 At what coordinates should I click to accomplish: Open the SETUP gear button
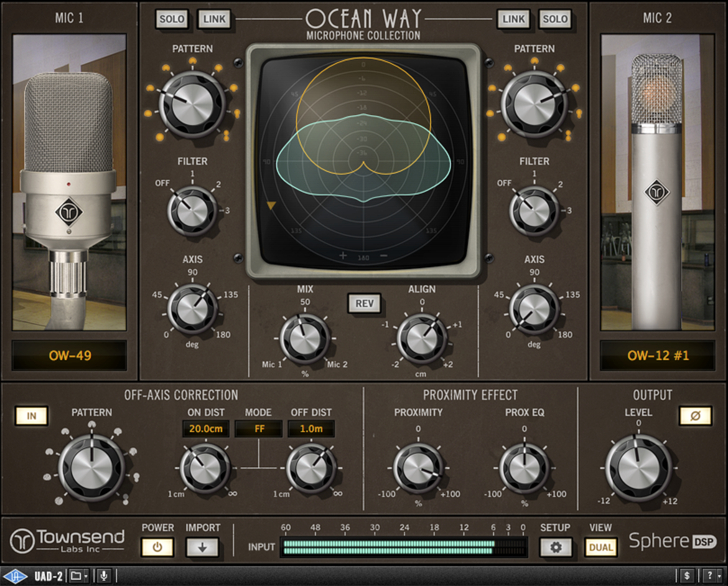point(556,547)
